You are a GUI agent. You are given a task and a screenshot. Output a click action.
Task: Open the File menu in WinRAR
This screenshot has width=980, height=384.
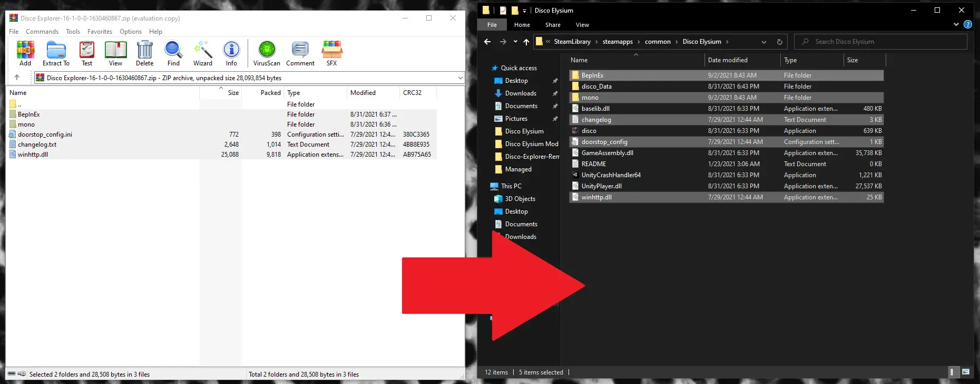point(14,32)
